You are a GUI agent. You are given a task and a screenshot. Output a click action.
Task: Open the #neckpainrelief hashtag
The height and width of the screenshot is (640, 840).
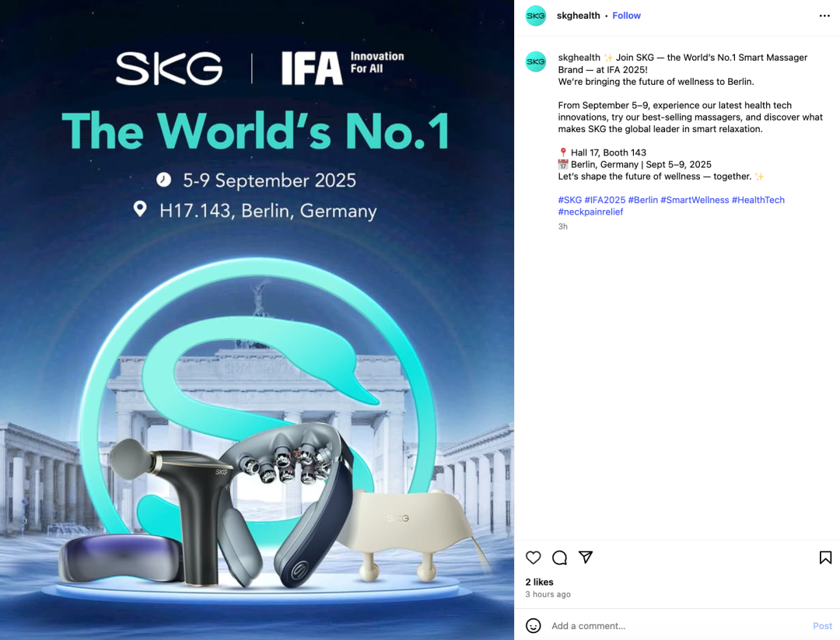[x=590, y=212]
